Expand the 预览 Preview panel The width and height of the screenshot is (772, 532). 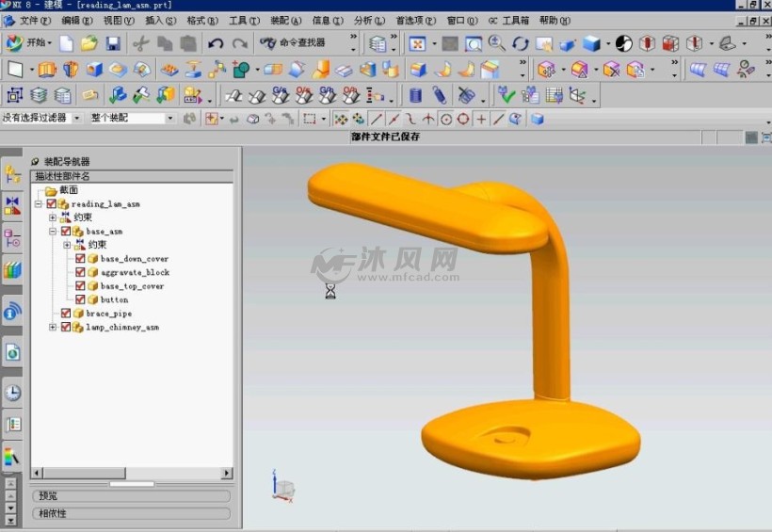click(x=132, y=496)
